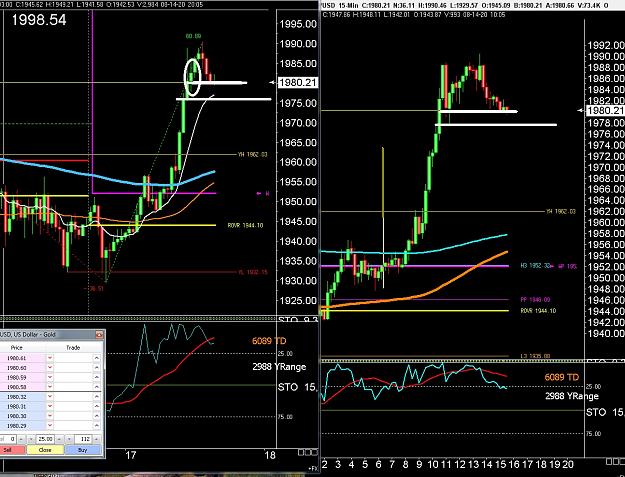625x477 pixels.
Task: Click the yellow Close position button
Action: [45, 450]
